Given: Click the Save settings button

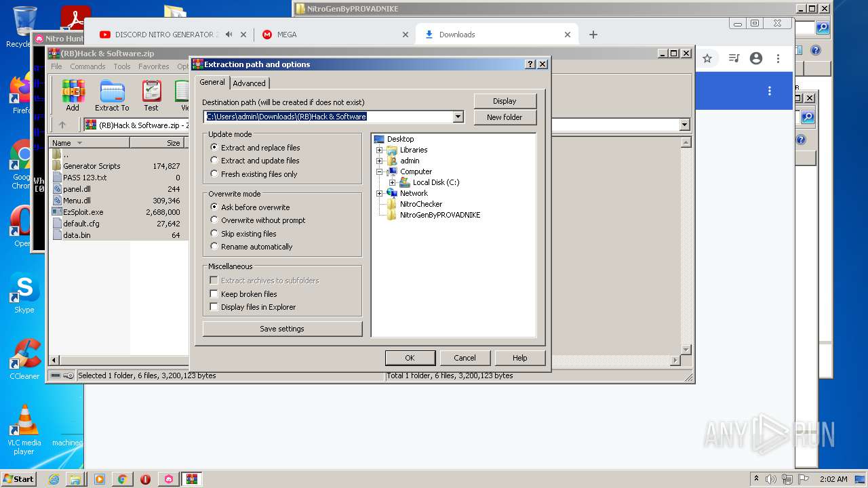Looking at the screenshot, I should [x=282, y=329].
